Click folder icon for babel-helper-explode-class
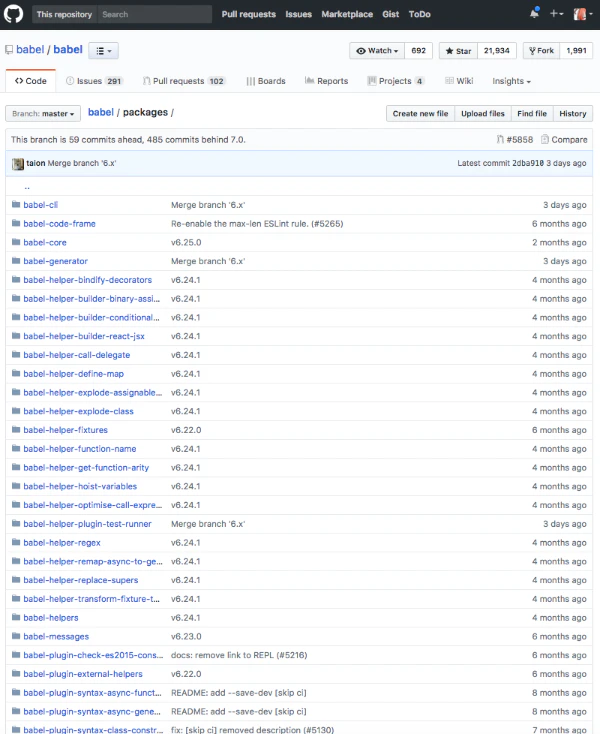 pyautogui.click(x=16, y=411)
